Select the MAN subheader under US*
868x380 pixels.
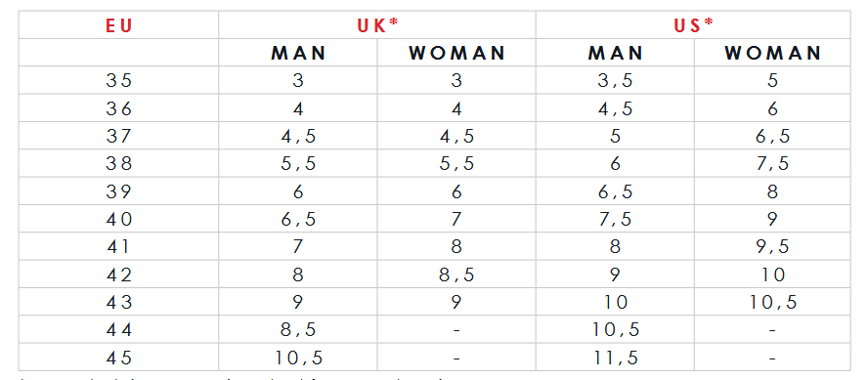[615, 53]
